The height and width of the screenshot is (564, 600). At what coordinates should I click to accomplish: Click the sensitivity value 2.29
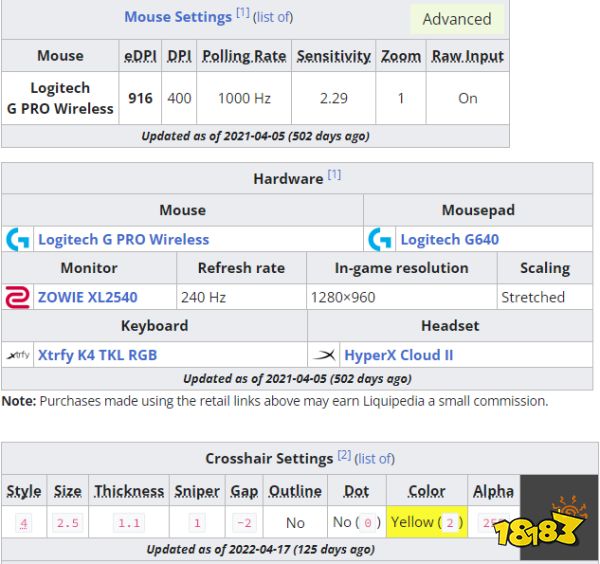click(x=334, y=98)
